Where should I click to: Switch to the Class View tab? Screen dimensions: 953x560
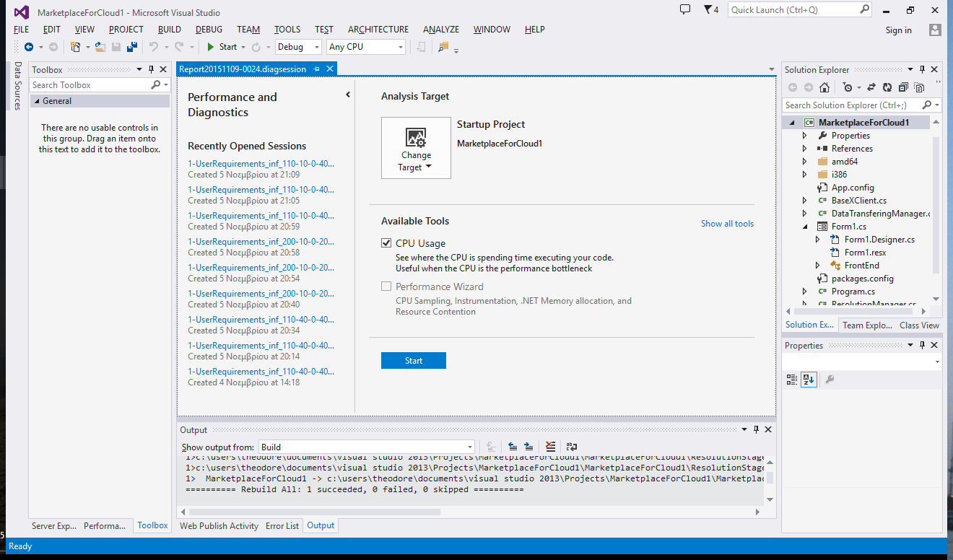[x=919, y=325]
